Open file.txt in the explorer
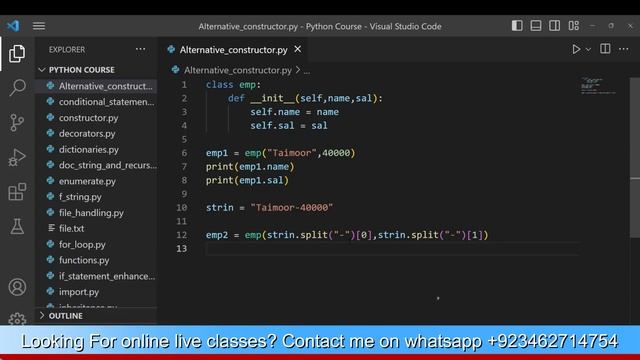The width and height of the screenshot is (640, 360). [97, 229]
